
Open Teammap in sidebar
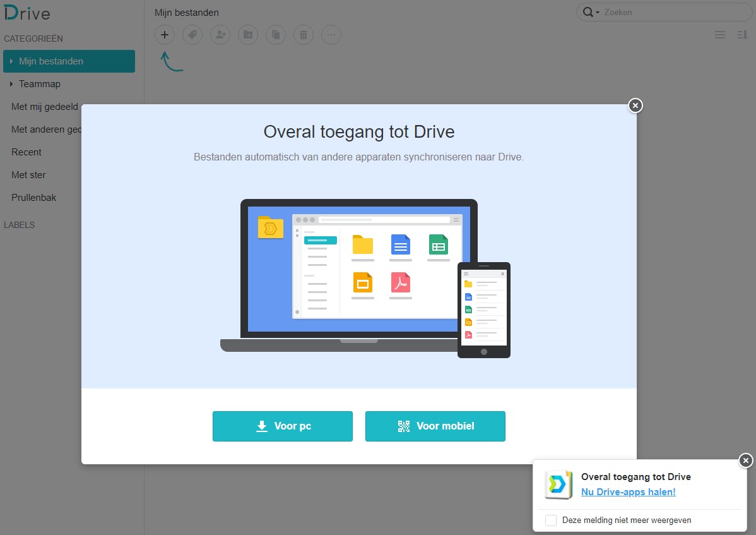(40, 84)
